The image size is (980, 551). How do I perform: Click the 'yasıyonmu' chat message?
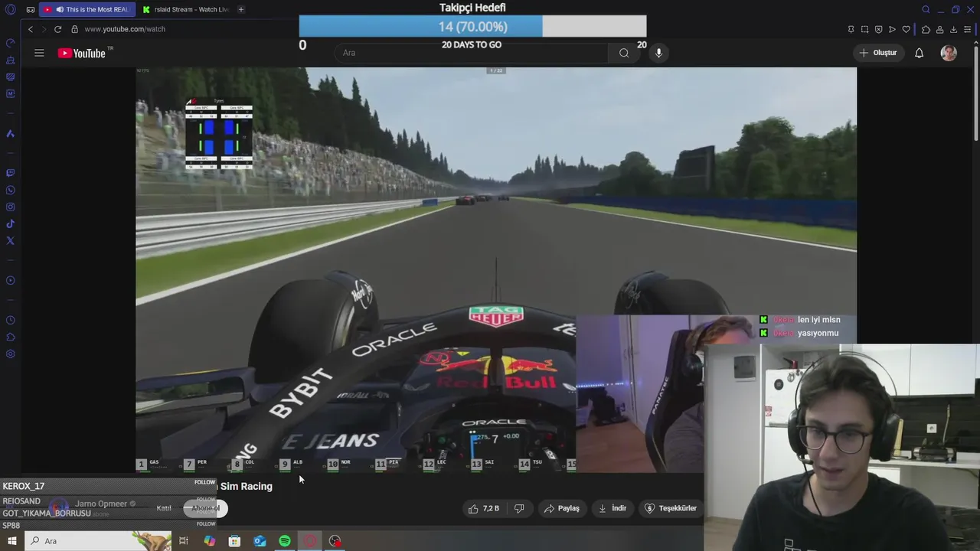point(818,333)
